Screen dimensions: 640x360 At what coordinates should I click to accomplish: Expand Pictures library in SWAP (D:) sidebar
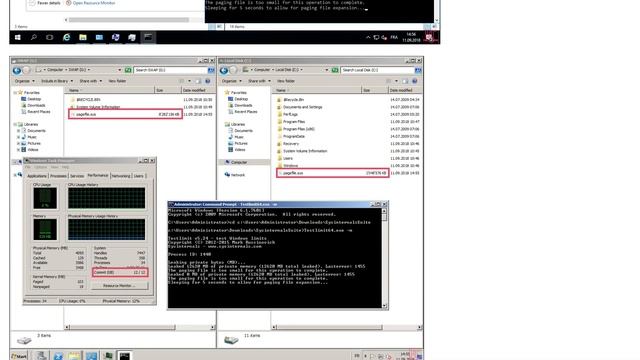coord(18,143)
